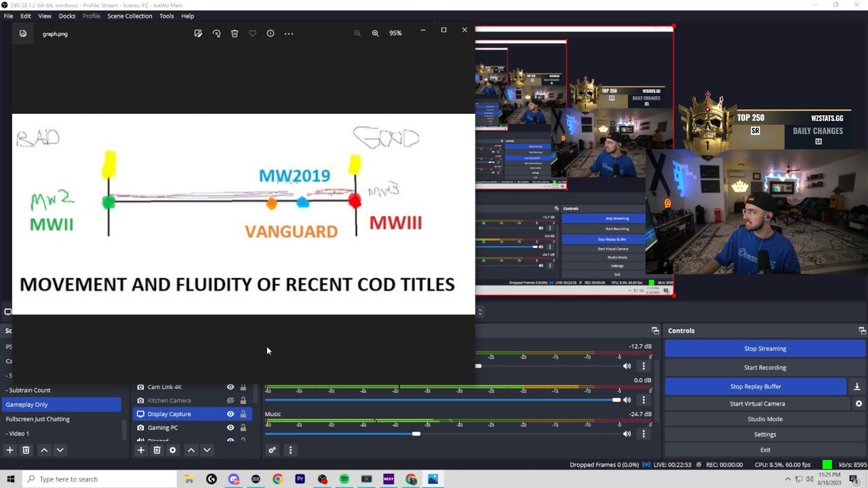Save the replay buffer download icon
The height and width of the screenshot is (488, 868).
click(x=857, y=386)
